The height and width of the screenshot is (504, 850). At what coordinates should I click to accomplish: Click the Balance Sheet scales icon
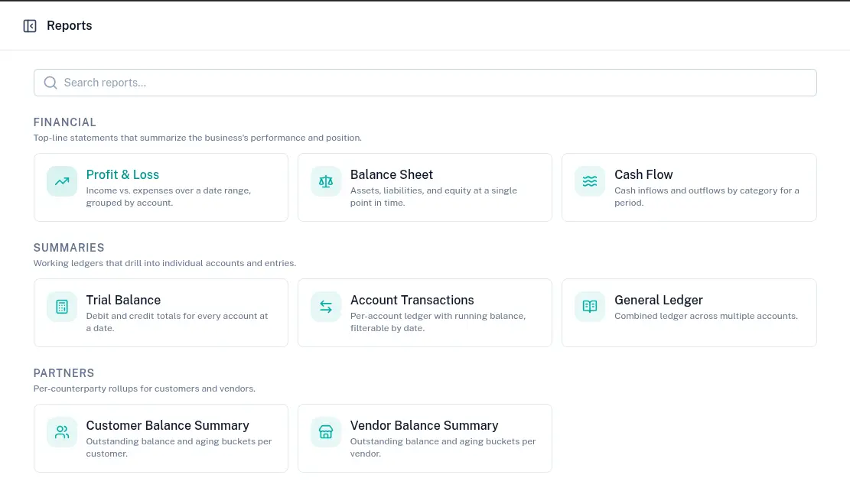point(326,181)
